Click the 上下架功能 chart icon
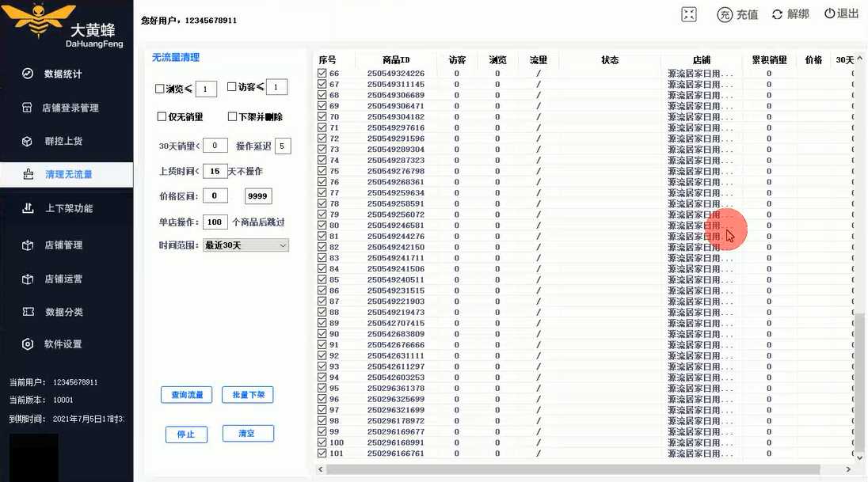This screenshot has width=868, height=482. pos(28,208)
